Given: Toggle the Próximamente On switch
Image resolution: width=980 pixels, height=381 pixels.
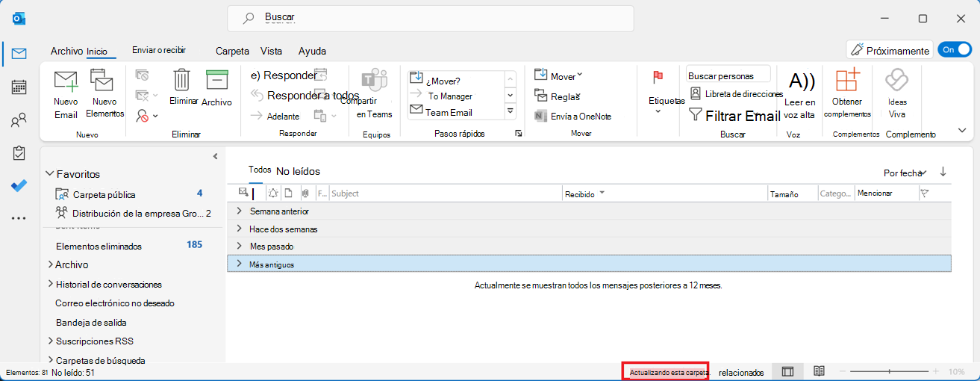Looking at the screenshot, I should click(x=955, y=50).
